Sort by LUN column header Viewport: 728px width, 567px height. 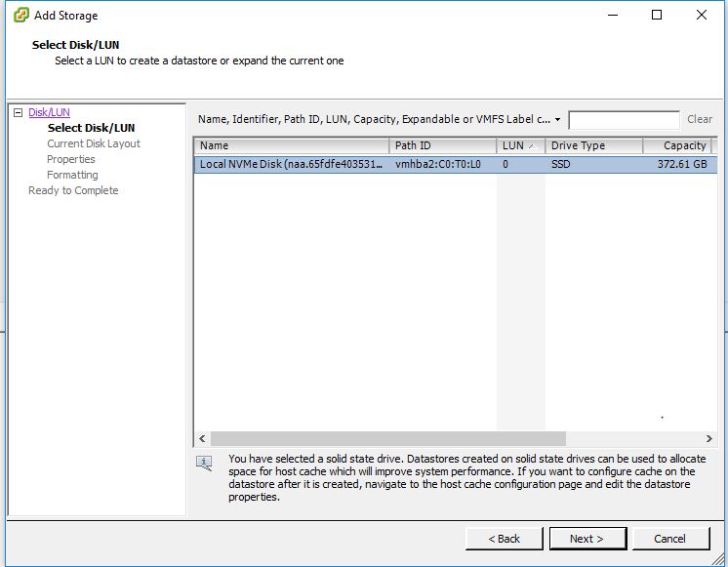pos(520,145)
